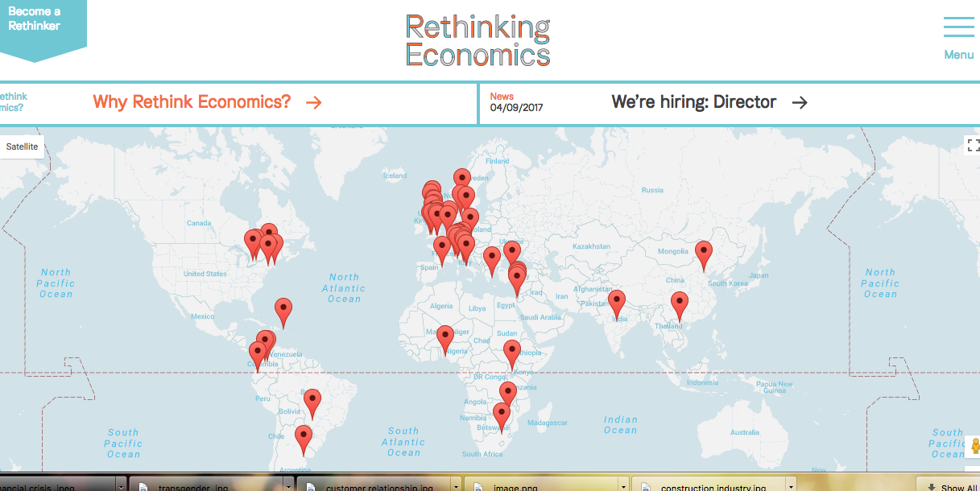Click the arrow after Why Rethink Economics
The width and height of the screenshot is (980, 491).
(x=314, y=102)
